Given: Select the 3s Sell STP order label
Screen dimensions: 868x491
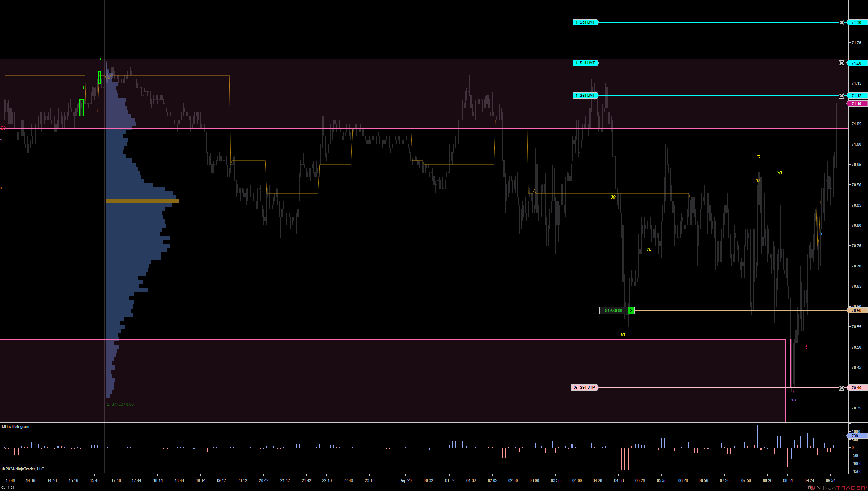Looking at the screenshot, I should [x=584, y=388].
